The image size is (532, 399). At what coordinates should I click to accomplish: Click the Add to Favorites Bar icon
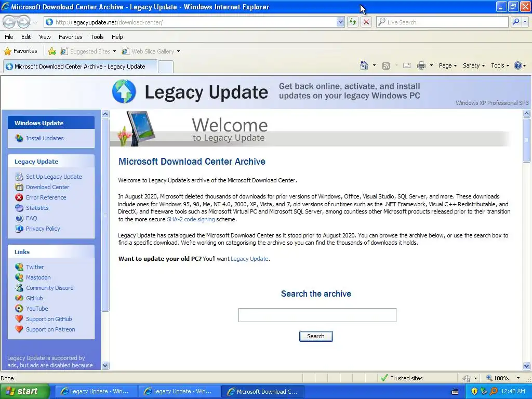click(52, 51)
